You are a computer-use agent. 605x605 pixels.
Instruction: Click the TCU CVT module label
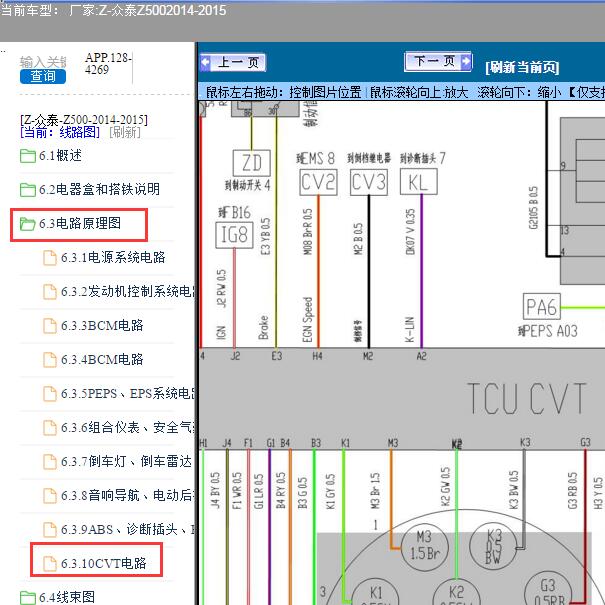[x=527, y=399]
